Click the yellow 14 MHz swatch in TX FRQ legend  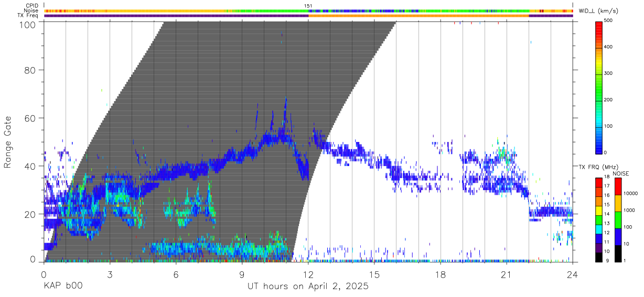tap(599, 211)
